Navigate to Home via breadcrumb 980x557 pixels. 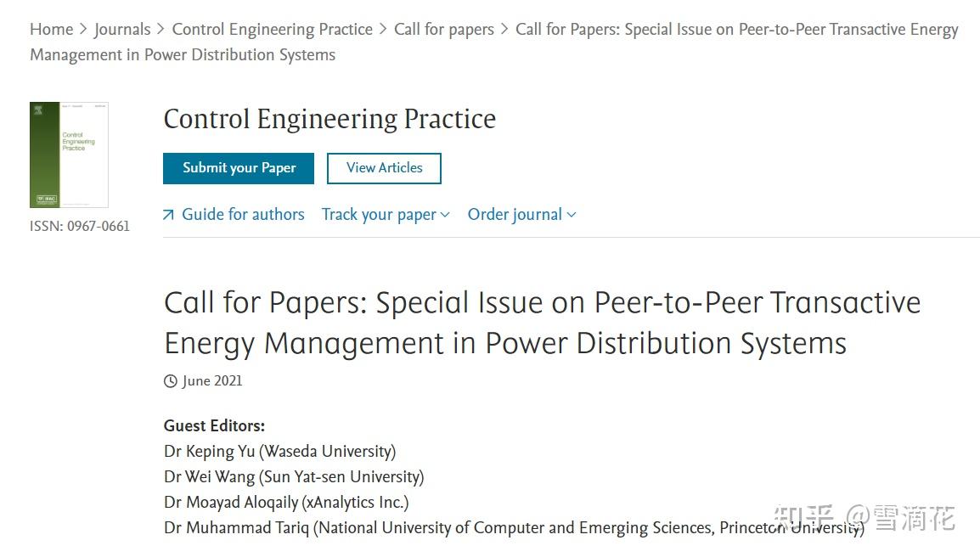pyautogui.click(x=51, y=29)
